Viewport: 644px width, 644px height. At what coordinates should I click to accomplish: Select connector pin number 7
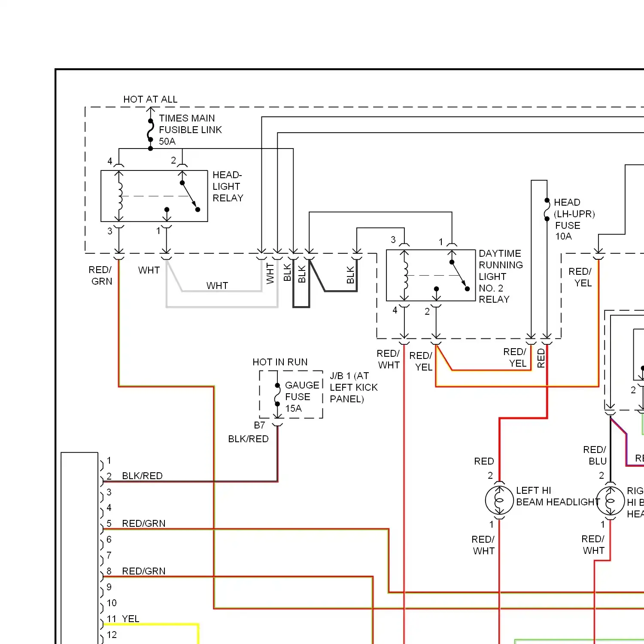click(109, 555)
